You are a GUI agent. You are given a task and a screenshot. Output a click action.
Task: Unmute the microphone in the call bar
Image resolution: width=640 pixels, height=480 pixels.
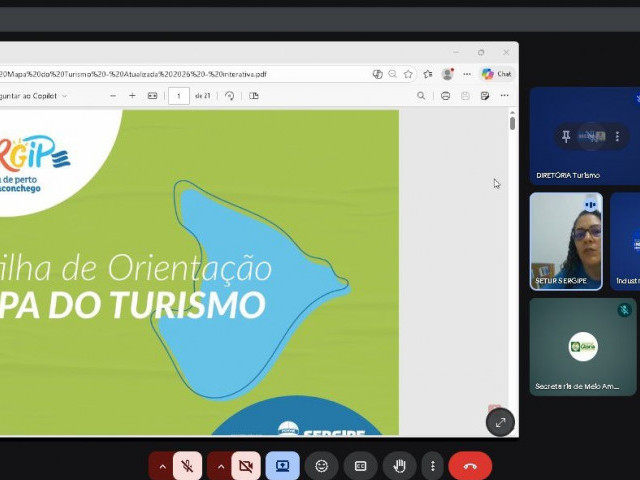(x=187, y=466)
